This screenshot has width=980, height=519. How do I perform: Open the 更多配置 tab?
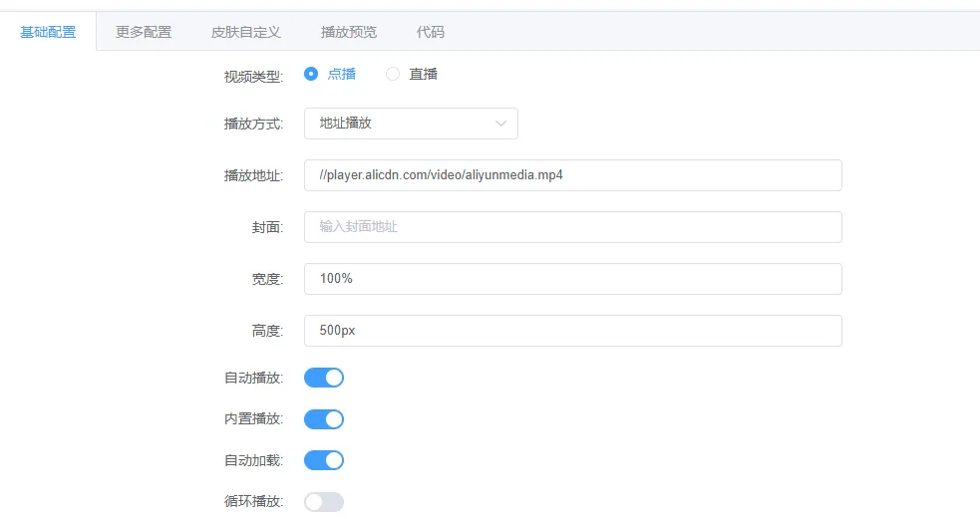coord(144,32)
